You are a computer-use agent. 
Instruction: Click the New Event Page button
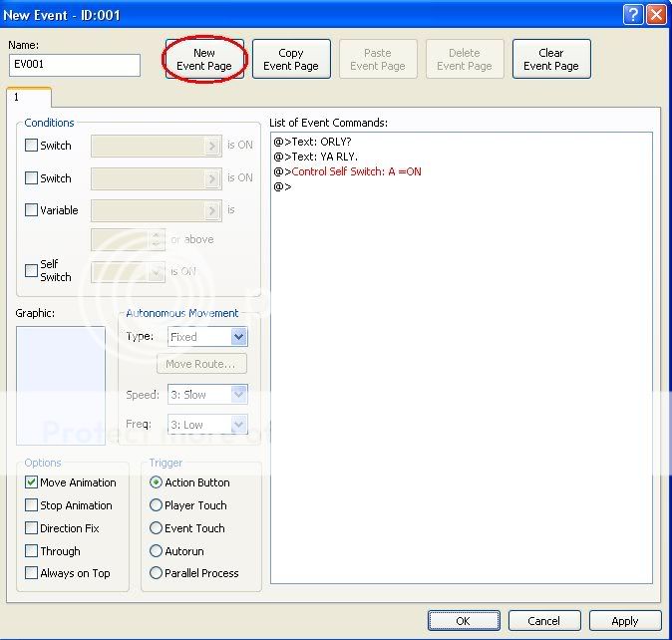(204, 60)
